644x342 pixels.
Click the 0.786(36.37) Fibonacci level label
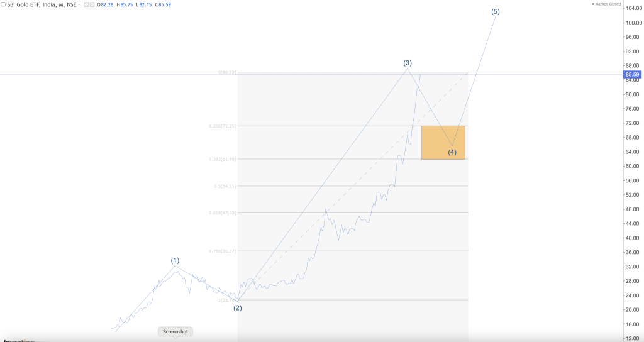222,251
